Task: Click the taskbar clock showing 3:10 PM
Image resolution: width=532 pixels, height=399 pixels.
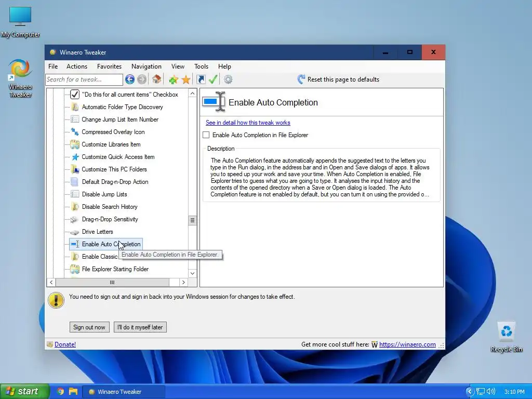Action: [514, 392]
